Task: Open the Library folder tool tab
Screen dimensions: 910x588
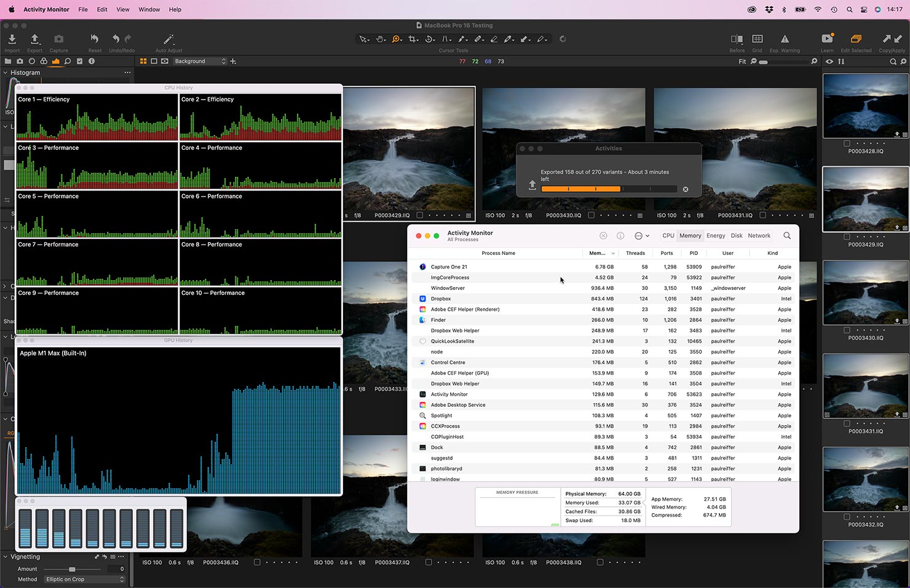Action: pos(8,61)
